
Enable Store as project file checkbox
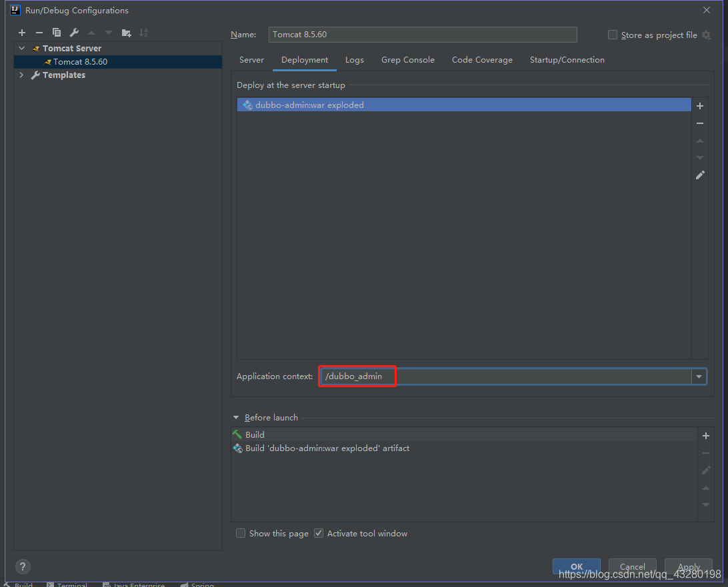pyautogui.click(x=613, y=35)
